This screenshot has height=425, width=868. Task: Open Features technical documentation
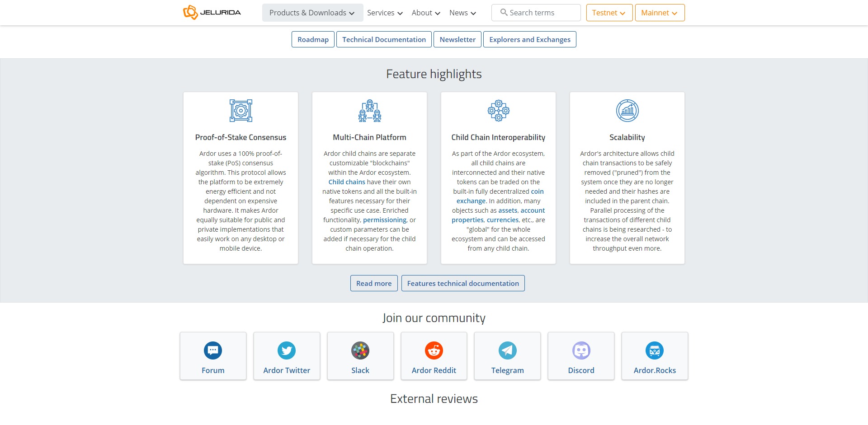[x=463, y=283]
